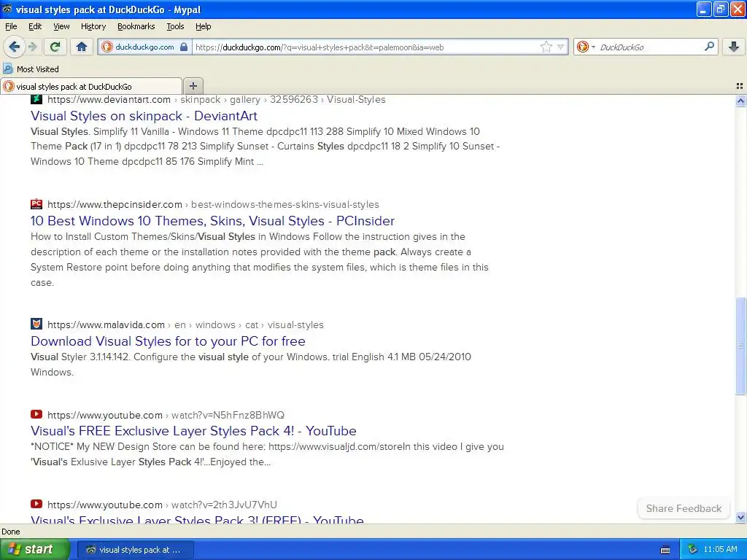Viewport: 747px width, 560px height.
Task: Show all tabs grid icon
Action: (x=740, y=86)
